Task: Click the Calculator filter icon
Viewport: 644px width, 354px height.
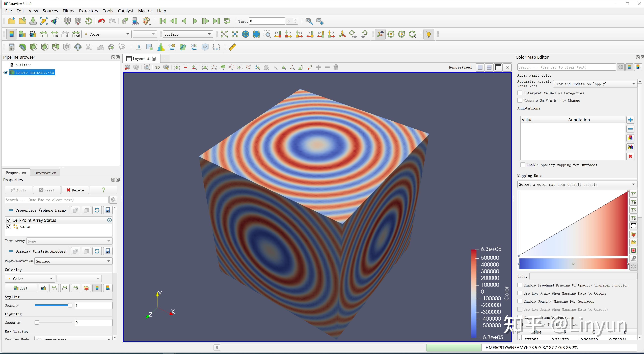Action: point(12,47)
